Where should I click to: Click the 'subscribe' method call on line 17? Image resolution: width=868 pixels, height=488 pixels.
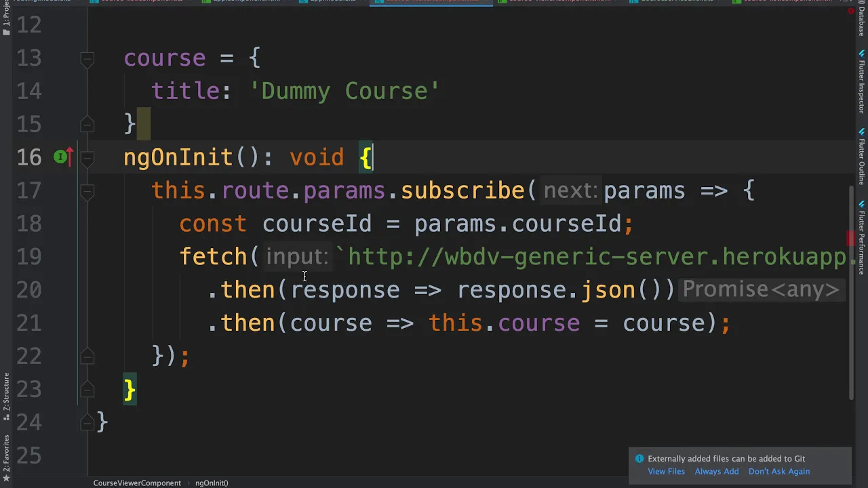tap(462, 191)
